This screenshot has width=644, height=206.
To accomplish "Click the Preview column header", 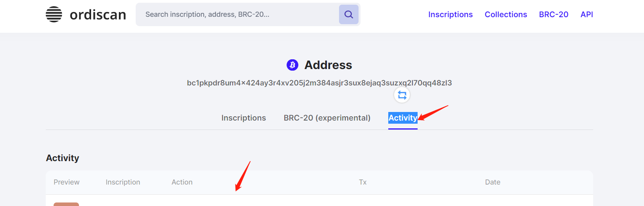I will [66, 182].
